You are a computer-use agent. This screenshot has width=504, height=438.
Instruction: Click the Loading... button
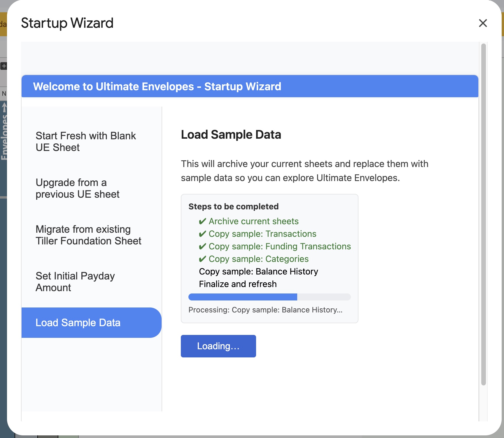(x=218, y=346)
